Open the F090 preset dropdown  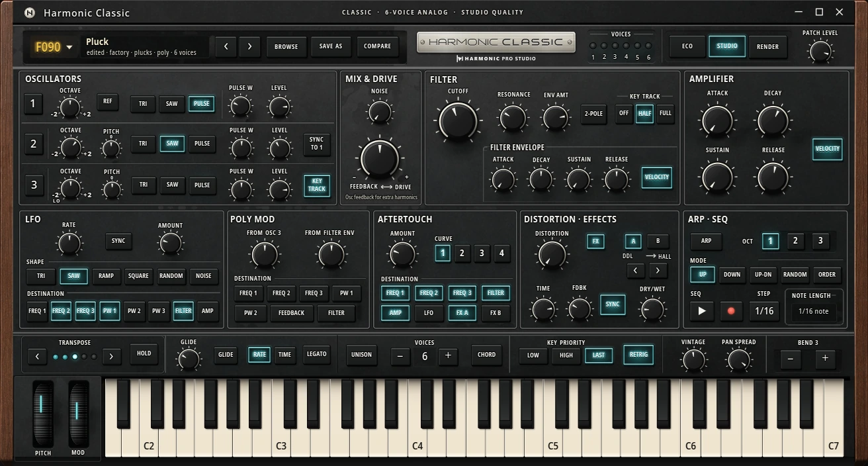(54, 47)
